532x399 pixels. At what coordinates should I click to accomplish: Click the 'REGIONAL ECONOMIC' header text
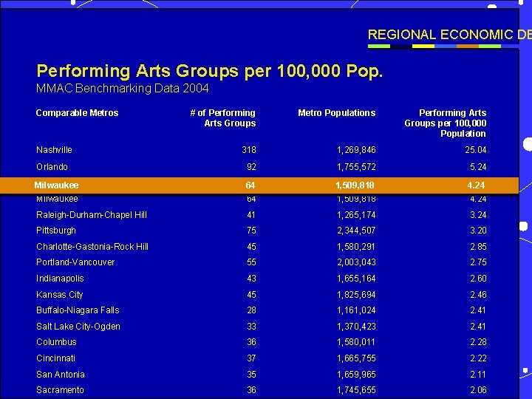(440, 35)
